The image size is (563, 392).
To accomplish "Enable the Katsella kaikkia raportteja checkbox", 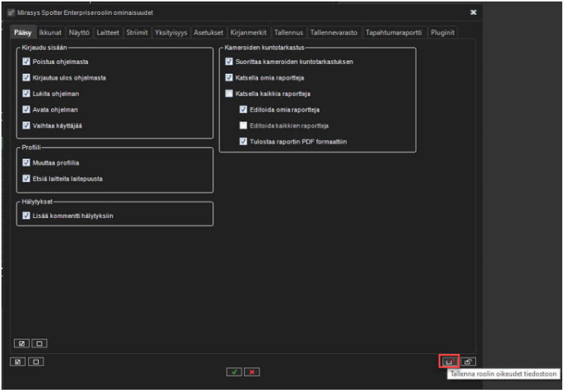I will 229,94.
